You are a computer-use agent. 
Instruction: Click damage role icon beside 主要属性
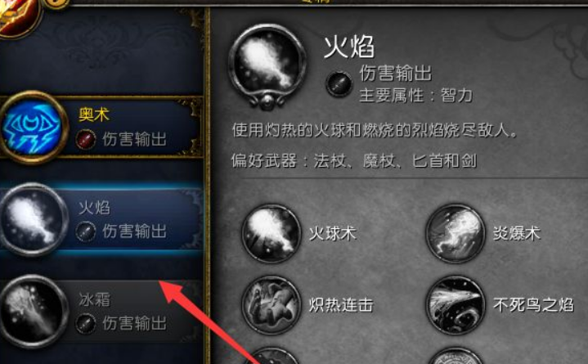pos(339,83)
